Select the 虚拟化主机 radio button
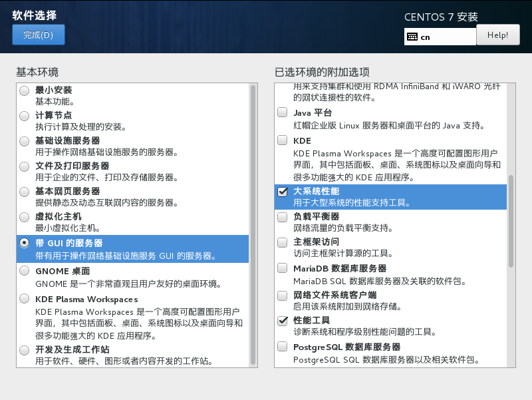The height and width of the screenshot is (400, 532). [25, 217]
